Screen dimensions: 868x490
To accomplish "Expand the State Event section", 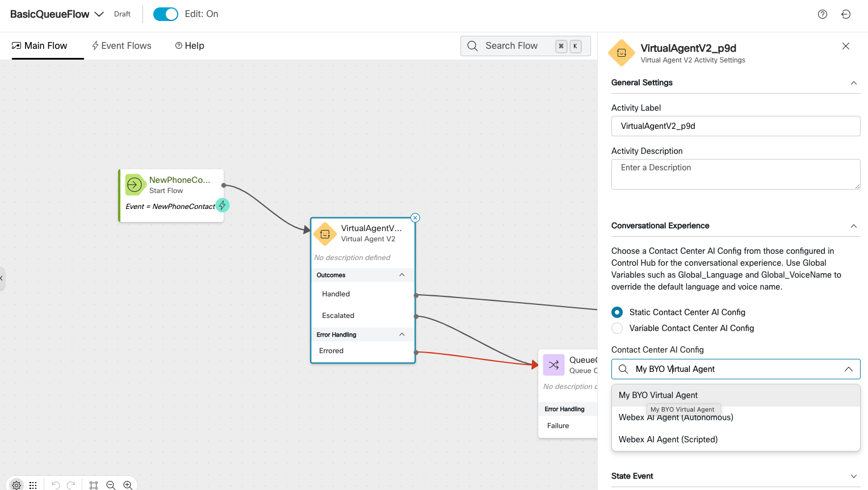I will pos(853,476).
